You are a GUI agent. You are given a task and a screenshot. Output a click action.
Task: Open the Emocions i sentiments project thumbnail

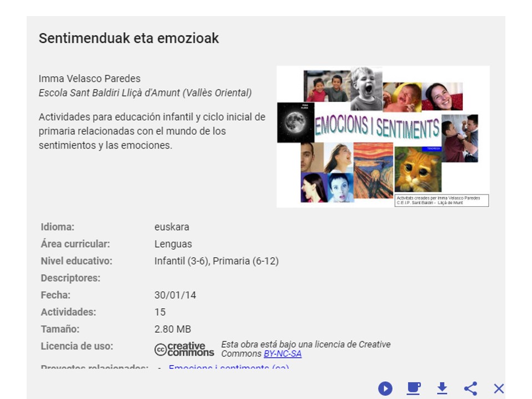coord(383,136)
